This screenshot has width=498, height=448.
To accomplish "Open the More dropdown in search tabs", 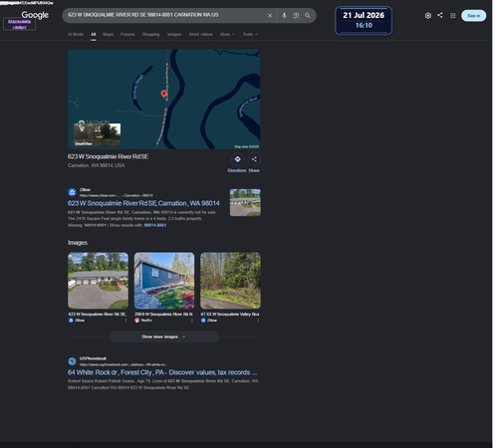I will coord(227,34).
